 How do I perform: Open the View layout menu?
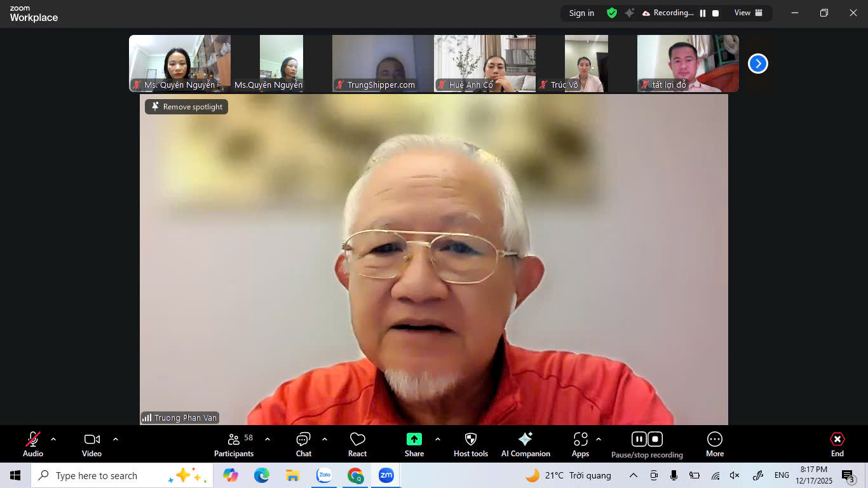[x=748, y=13]
